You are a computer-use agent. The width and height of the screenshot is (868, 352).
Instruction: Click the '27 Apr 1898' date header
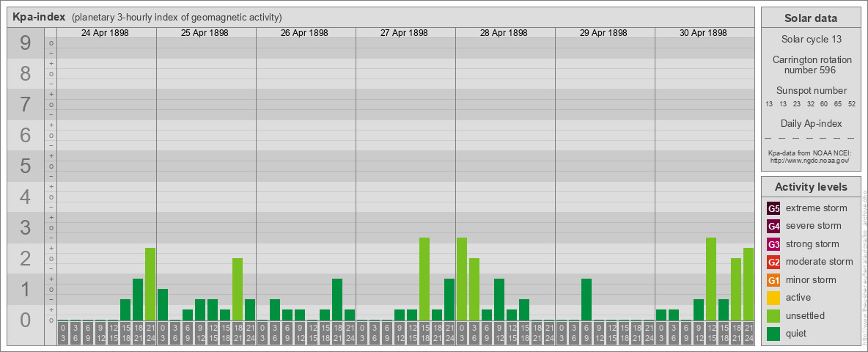pos(404,33)
